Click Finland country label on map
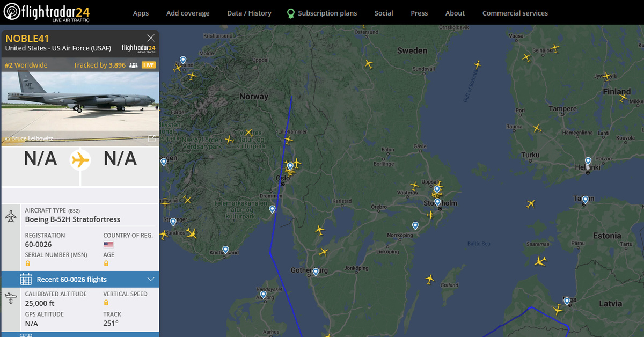This screenshot has height=337, width=644. 617,91
